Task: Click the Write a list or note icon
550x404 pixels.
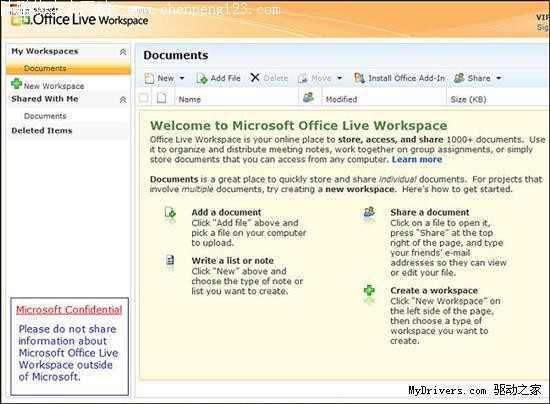Action: 170,260
